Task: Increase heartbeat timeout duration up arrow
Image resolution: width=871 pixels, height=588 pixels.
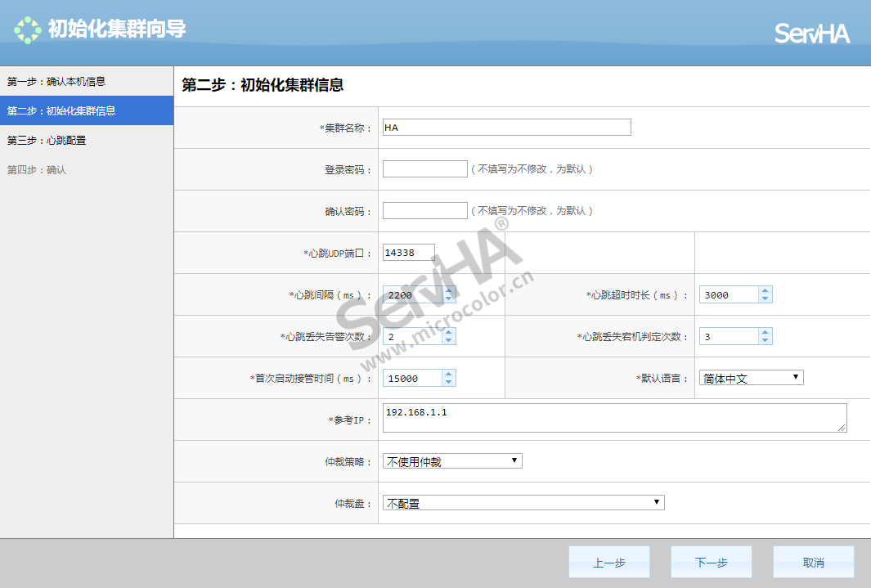Action: click(x=765, y=290)
